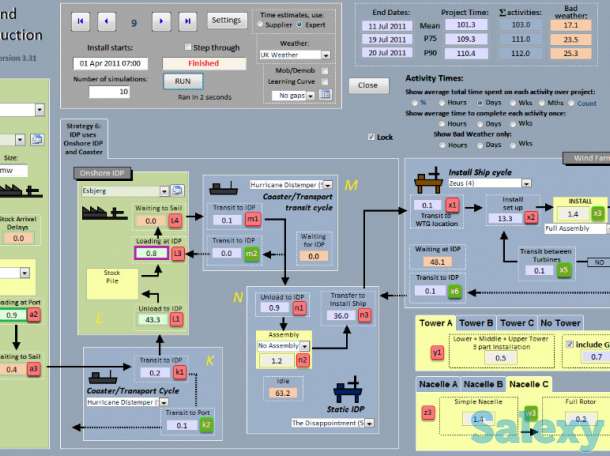Click the Close button
The width and height of the screenshot is (610, 456).
point(368,85)
